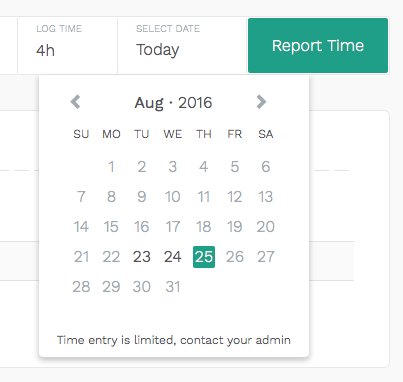Pick August 23 in the calendar

point(142,257)
